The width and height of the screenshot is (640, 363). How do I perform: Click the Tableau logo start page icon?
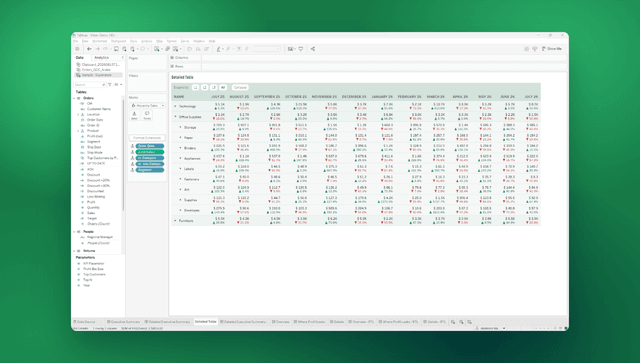[x=77, y=49]
